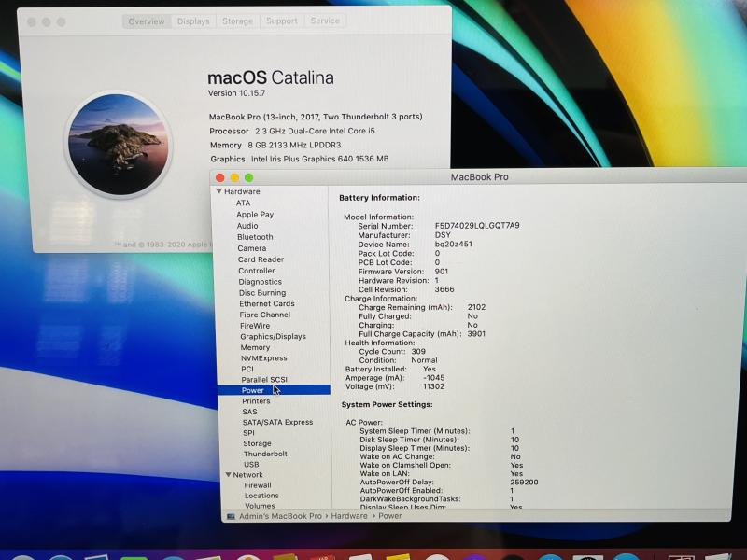Open the Storage tab

[x=237, y=21]
